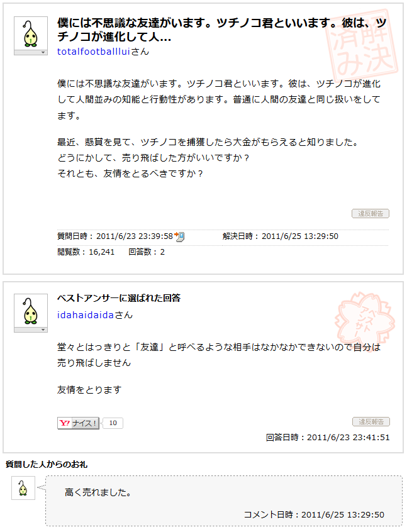Click the answerer's sprout avatar image
Viewport: 407px width, 532px height.
pos(31,311)
